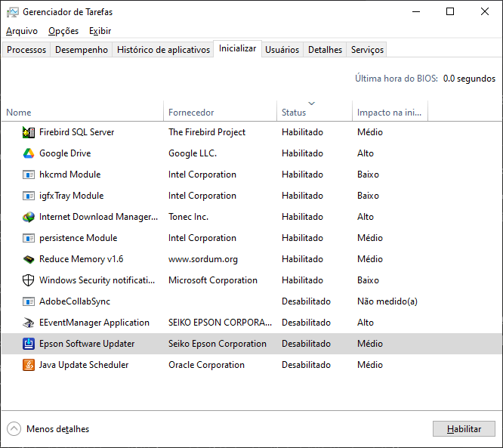Select the Java Update Scheduler entry name

click(83, 365)
